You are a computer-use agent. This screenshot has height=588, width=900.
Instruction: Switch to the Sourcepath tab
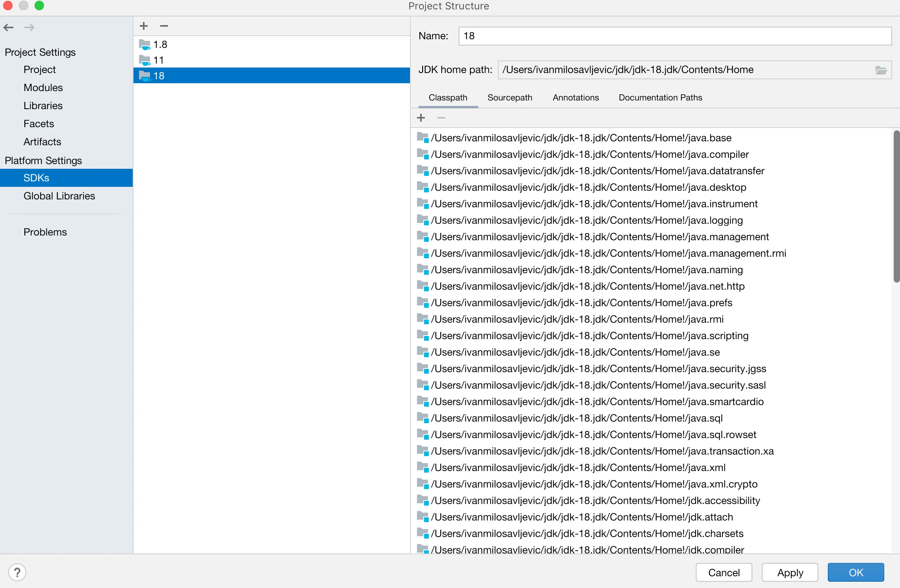click(x=510, y=97)
